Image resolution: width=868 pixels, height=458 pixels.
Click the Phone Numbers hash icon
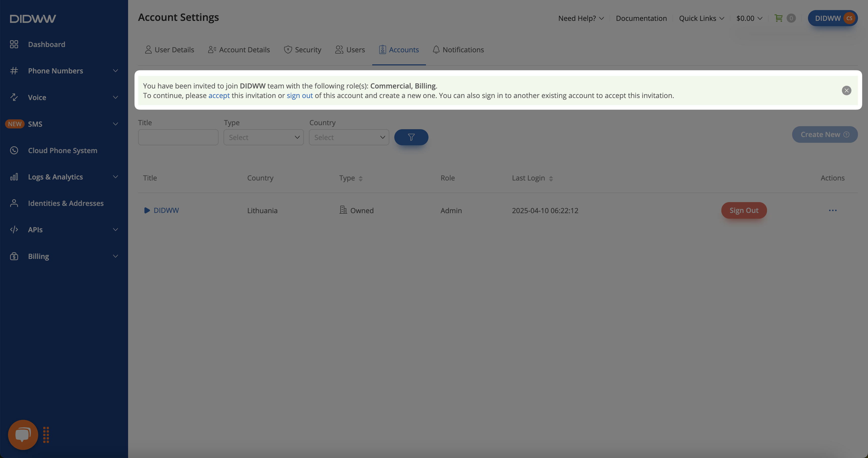click(x=14, y=71)
